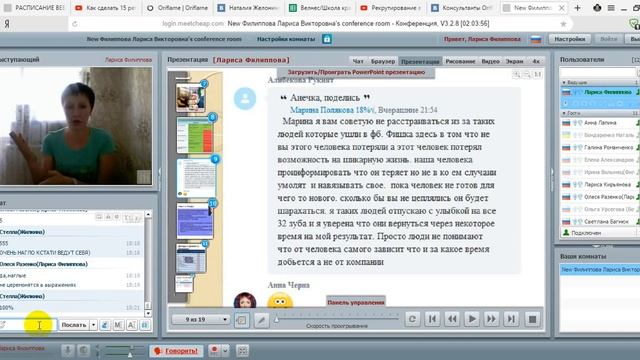Advance one slide with fast-forward button
640x360 pixels.
491,319
